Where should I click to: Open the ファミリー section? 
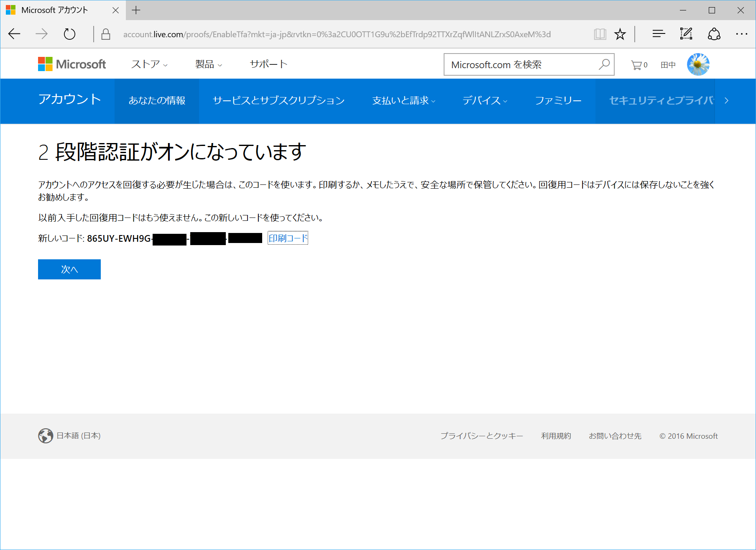click(x=558, y=101)
